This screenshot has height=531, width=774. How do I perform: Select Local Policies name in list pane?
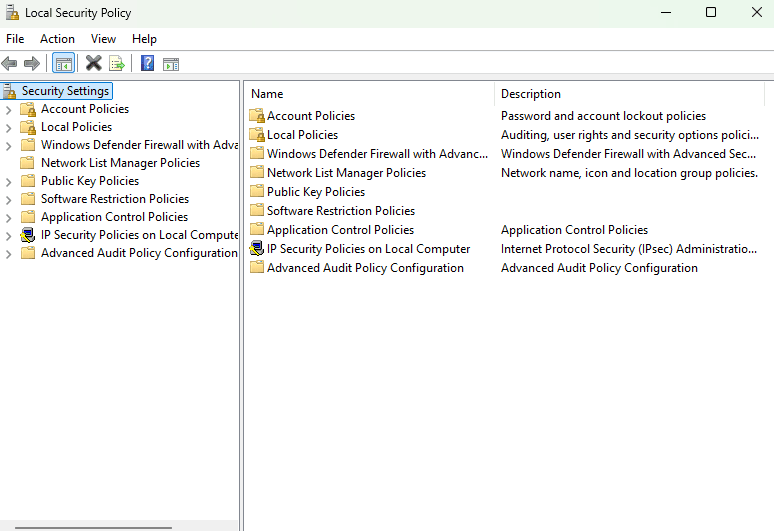tap(303, 135)
